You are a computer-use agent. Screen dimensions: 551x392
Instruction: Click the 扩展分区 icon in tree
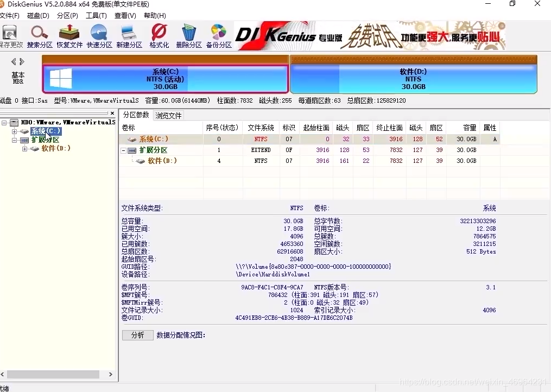[24, 140]
